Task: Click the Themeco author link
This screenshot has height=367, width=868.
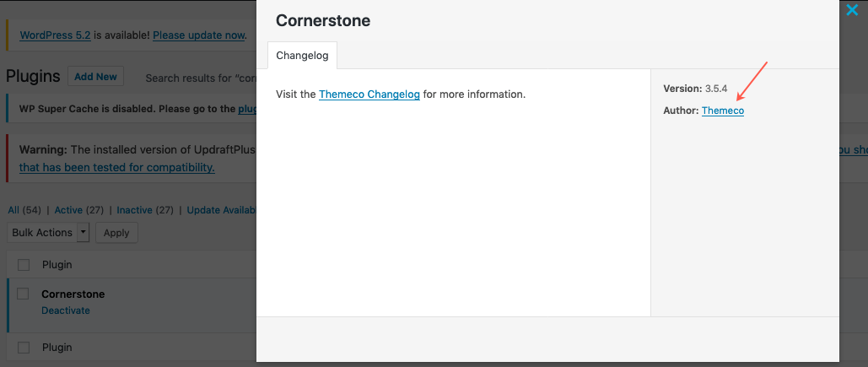Action: pyautogui.click(x=722, y=111)
